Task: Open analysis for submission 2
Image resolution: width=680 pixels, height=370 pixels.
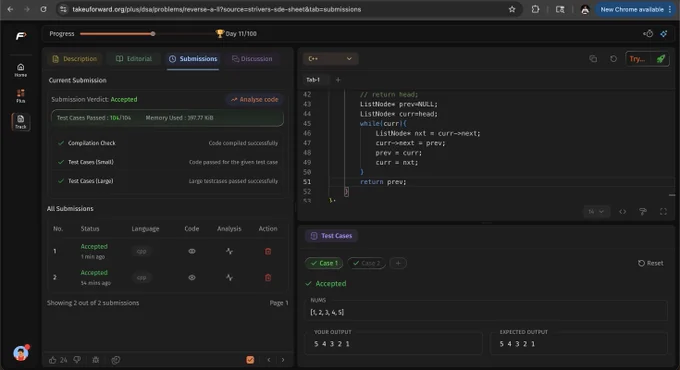Action: click(229, 278)
